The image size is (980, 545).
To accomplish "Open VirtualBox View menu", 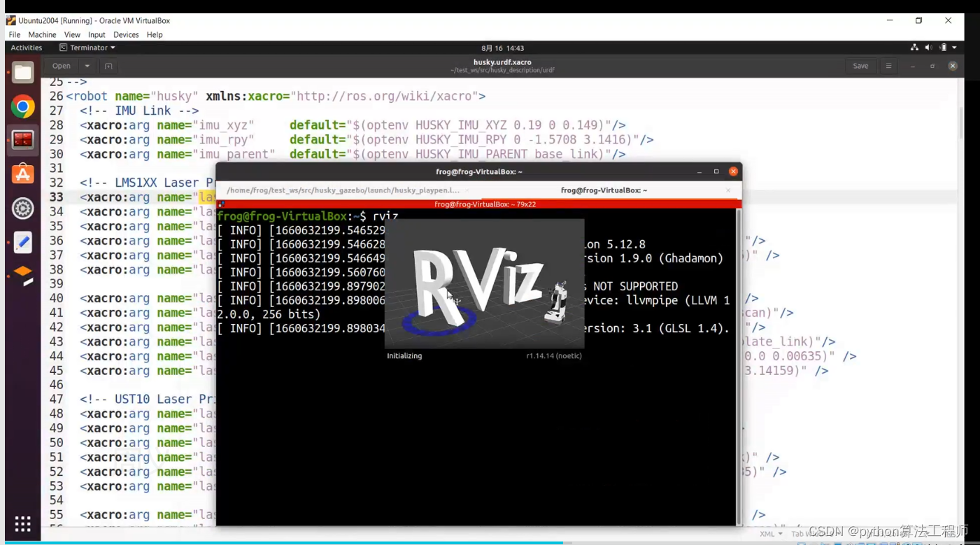I will point(72,34).
